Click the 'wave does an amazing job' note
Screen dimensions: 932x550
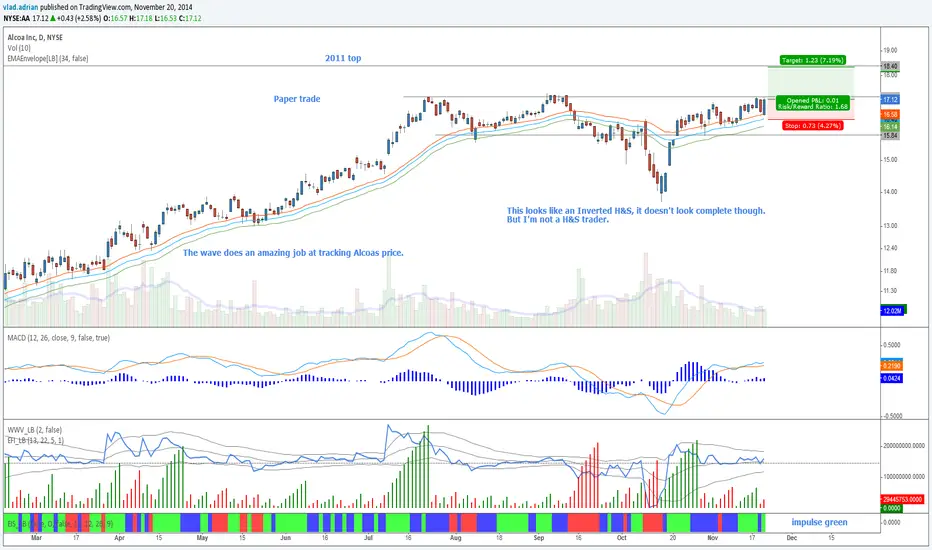coord(293,253)
